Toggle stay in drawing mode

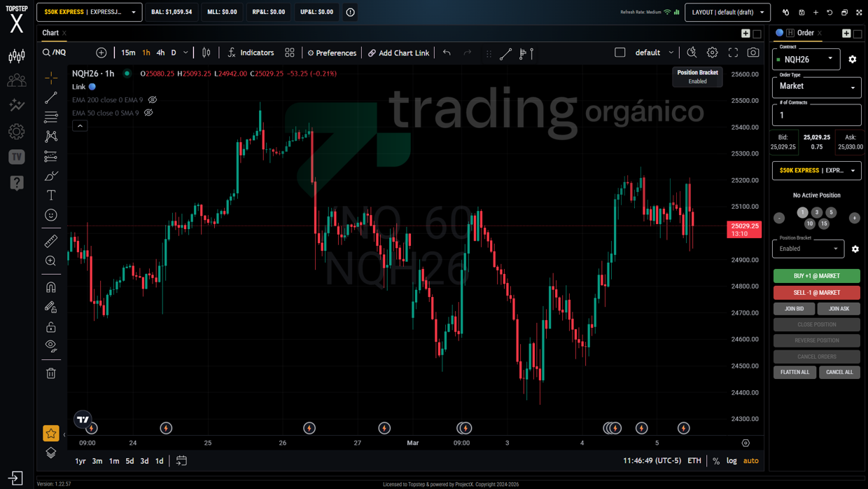coord(51,307)
